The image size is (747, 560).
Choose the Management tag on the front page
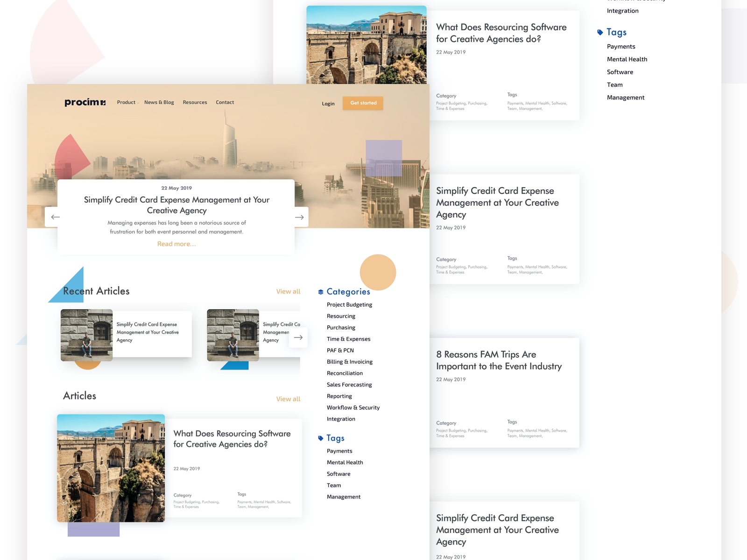(344, 497)
